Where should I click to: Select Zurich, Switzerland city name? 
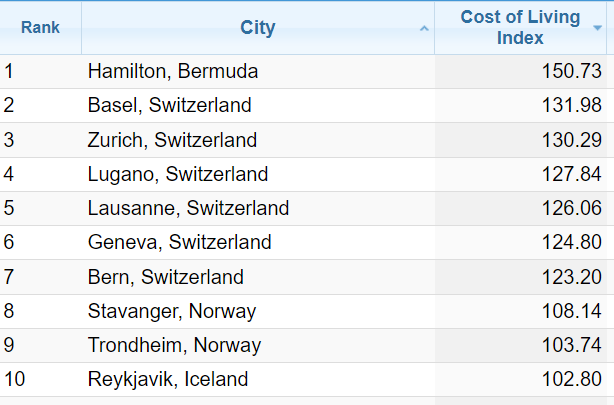point(172,140)
